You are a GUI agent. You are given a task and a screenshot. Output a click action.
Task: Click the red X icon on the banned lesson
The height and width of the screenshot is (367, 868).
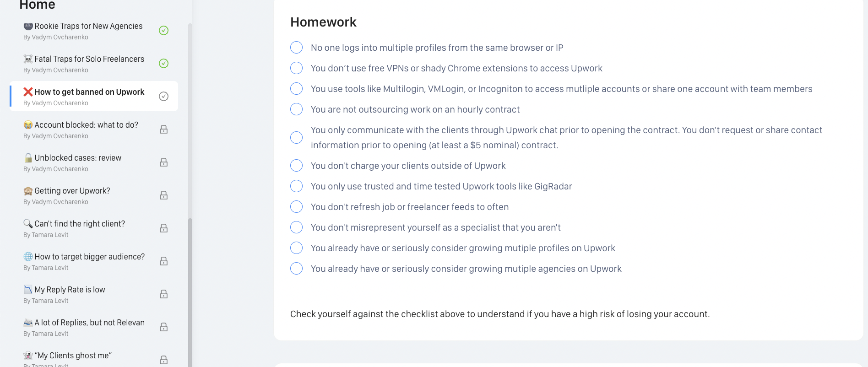click(x=28, y=92)
